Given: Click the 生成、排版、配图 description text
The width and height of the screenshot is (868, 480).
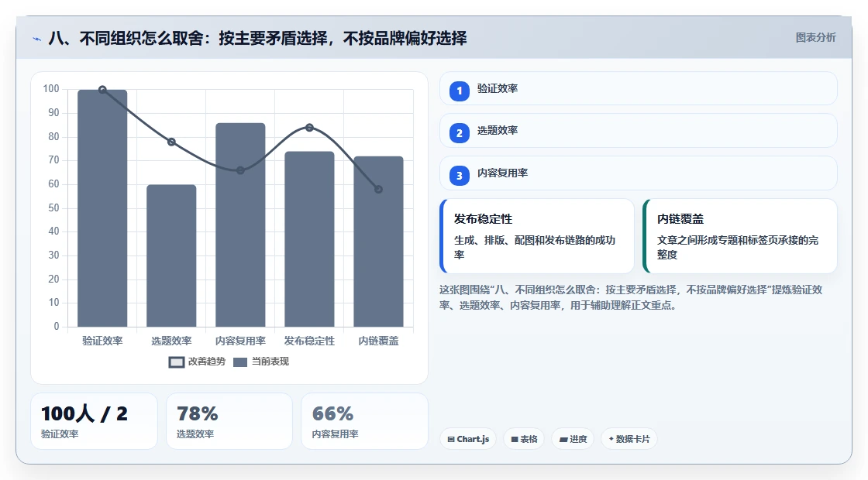Looking at the screenshot, I should pyautogui.click(x=535, y=247).
